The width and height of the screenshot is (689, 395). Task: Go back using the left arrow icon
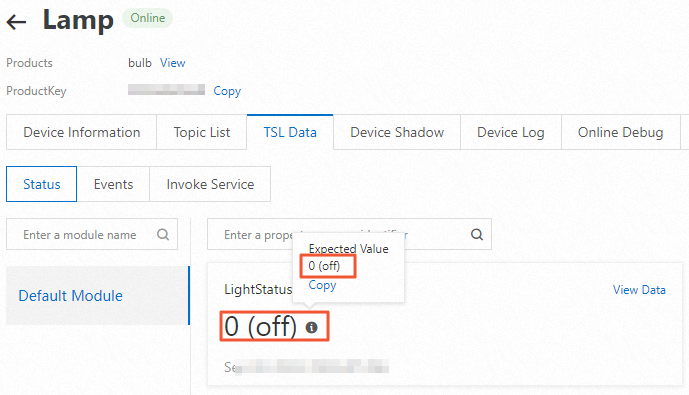pyautogui.click(x=16, y=22)
